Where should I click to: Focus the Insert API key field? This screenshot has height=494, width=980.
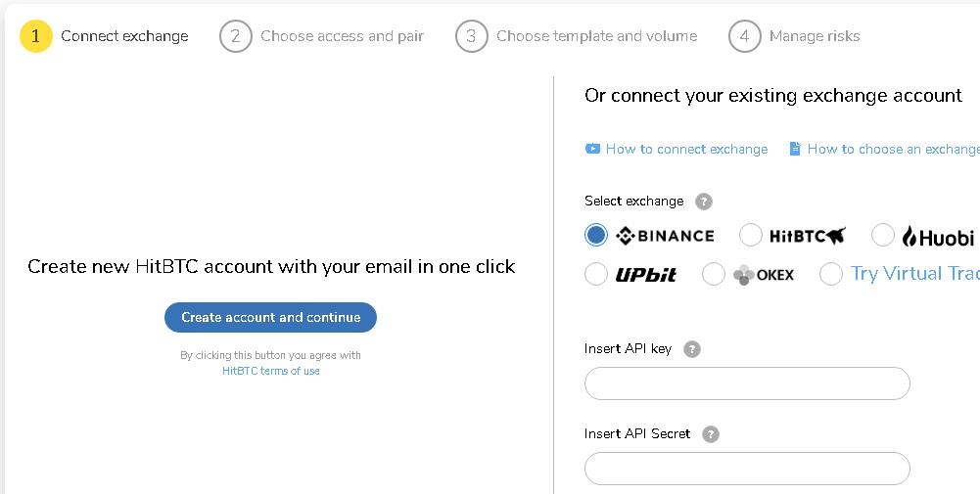click(747, 383)
